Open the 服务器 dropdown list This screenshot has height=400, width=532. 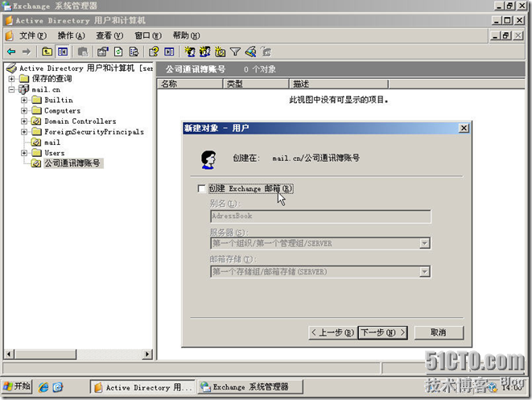point(424,243)
